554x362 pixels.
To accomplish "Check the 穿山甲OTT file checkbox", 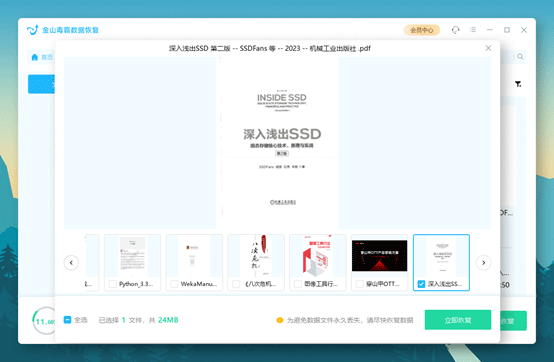I will pos(360,284).
